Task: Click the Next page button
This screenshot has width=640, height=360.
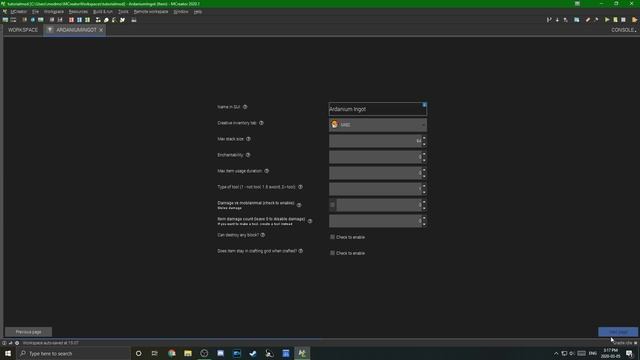Action: click(618, 332)
